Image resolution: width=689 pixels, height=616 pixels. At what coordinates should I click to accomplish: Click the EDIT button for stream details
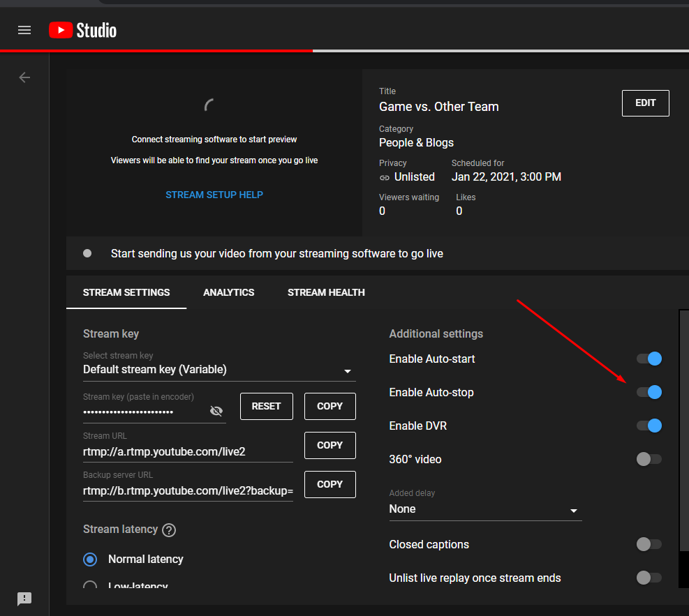tap(645, 103)
